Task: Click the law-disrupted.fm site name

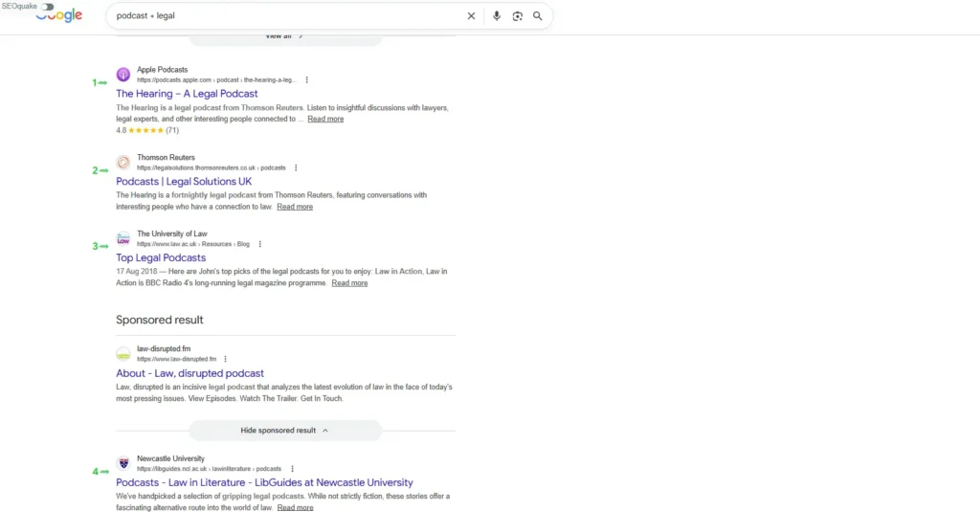Action: tap(164, 349)
